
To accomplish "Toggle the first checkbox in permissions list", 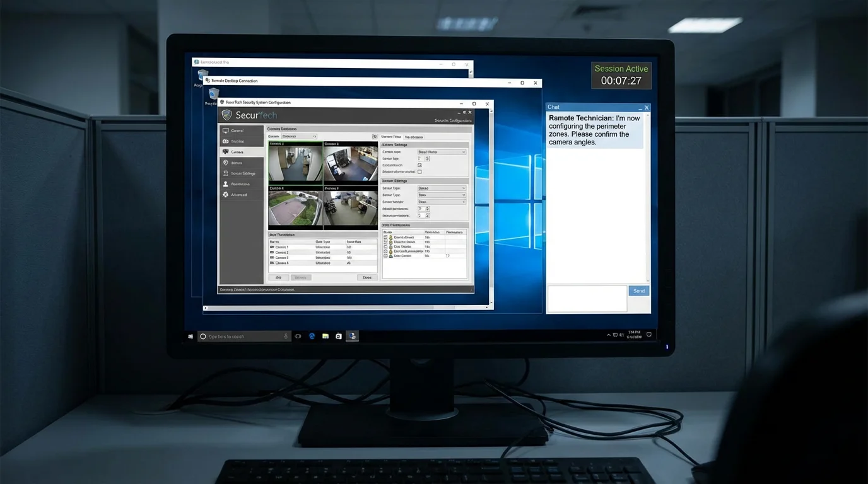I will [385, 237].
